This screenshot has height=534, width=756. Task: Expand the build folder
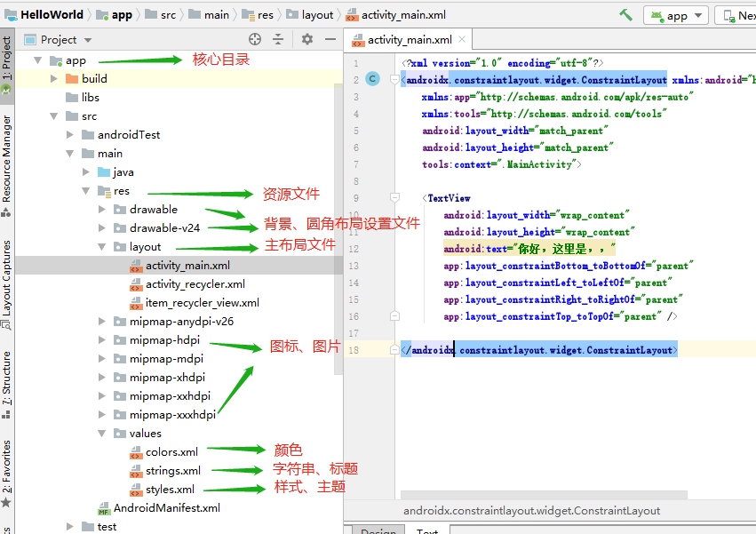tap(53, 78)
